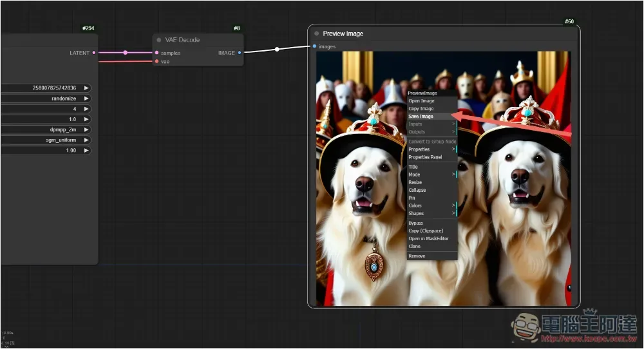Viewport: 644px width, 349px height.
Task: Expand the Inputs submenu
Action: pos(432,124)
